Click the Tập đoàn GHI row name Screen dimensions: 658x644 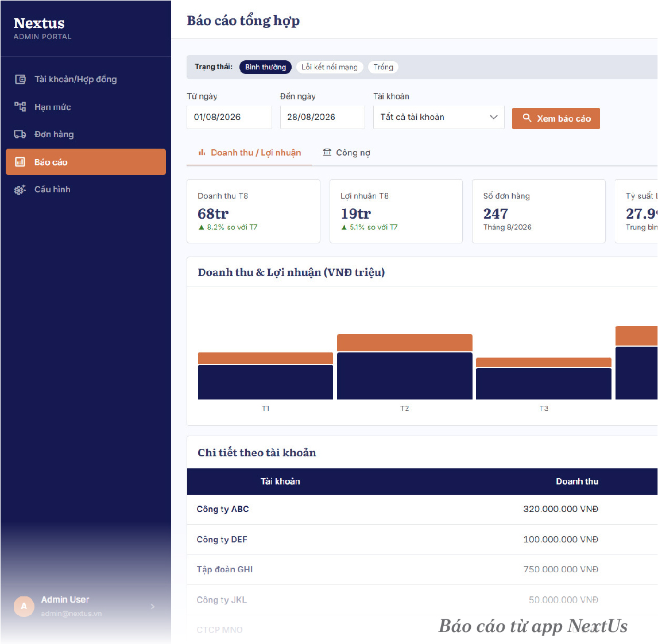(225, 569)
